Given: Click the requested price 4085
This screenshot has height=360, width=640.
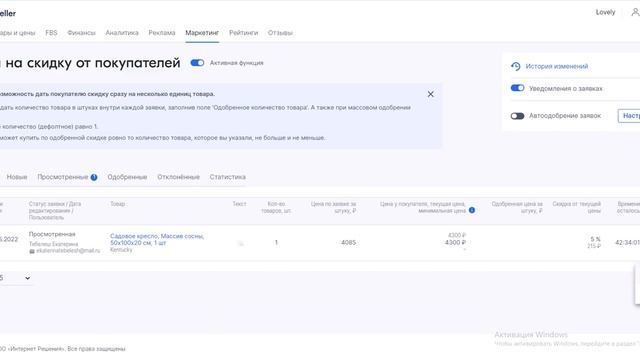Looking at the screenshot, I should pyautogui.click(x=349, y=242).
